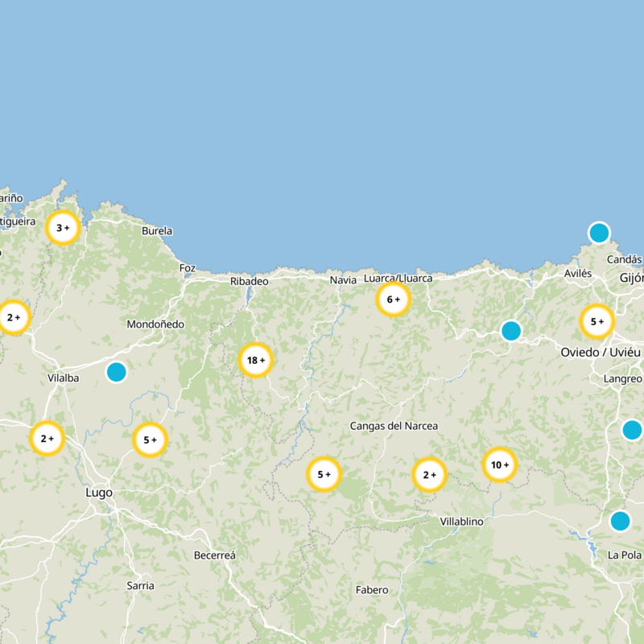Click the Burela label

coord(157,231)
